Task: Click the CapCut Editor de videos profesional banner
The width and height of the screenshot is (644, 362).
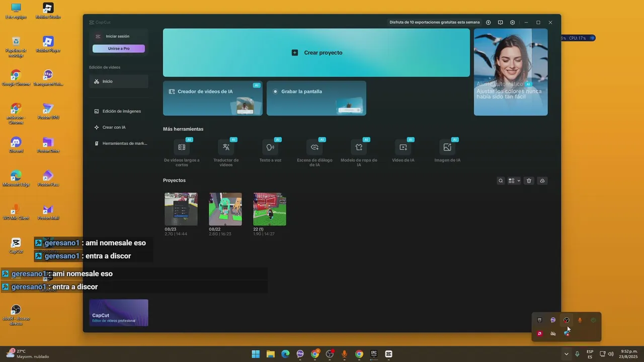Action: pyautogui.click(x=119, y=313)
